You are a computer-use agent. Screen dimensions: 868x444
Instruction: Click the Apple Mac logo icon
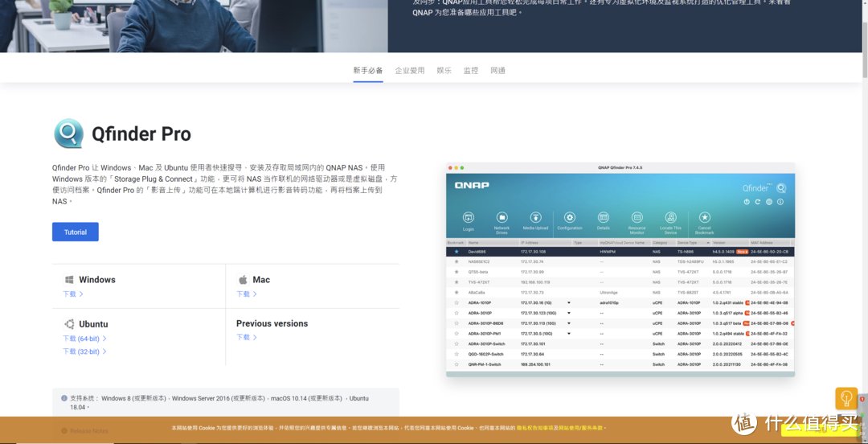click(x=243, y=279)
